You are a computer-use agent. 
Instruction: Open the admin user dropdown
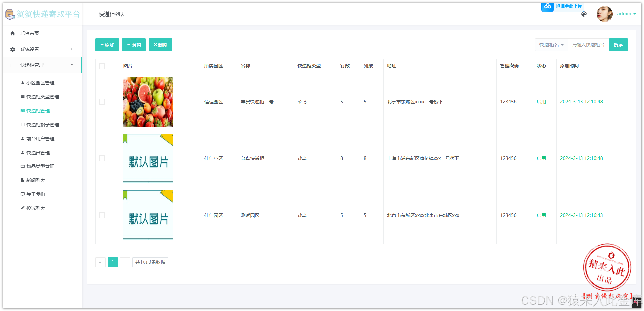click(x=626, y=14)
